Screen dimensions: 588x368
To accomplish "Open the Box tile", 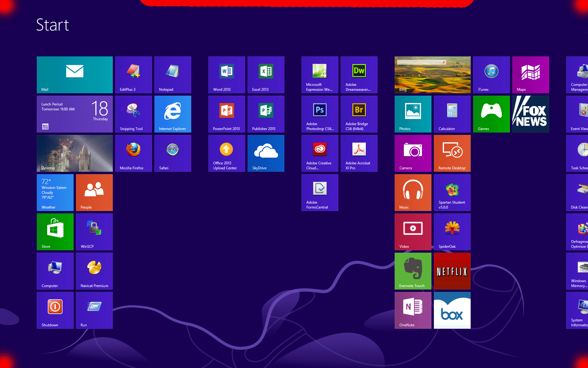I will [x=452, y=310].
